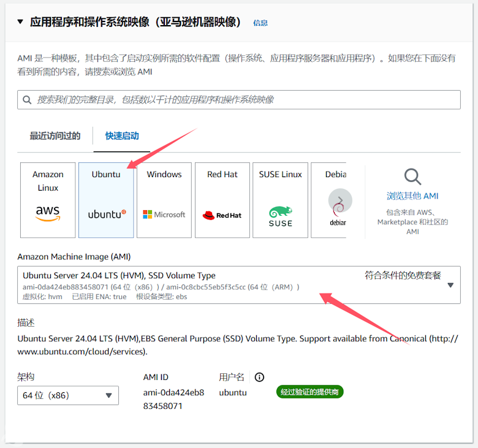The image size is (478, 448).
Task: Click the next arrow to show more OS cards
Action: tap(340, 200)
